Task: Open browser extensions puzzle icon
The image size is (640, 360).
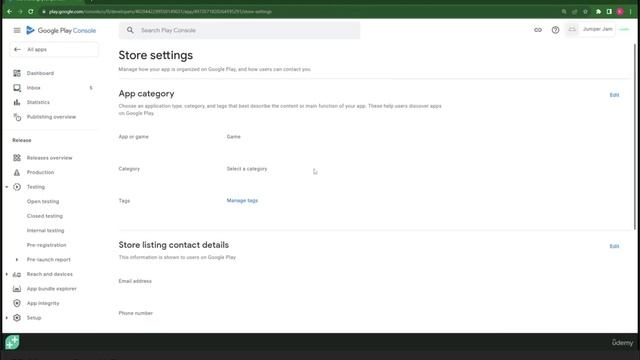Action: [x=598, y=12]
